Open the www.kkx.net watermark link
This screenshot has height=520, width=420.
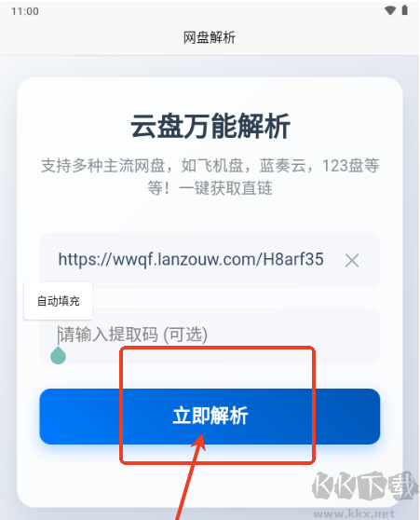(x=354, y=514)
